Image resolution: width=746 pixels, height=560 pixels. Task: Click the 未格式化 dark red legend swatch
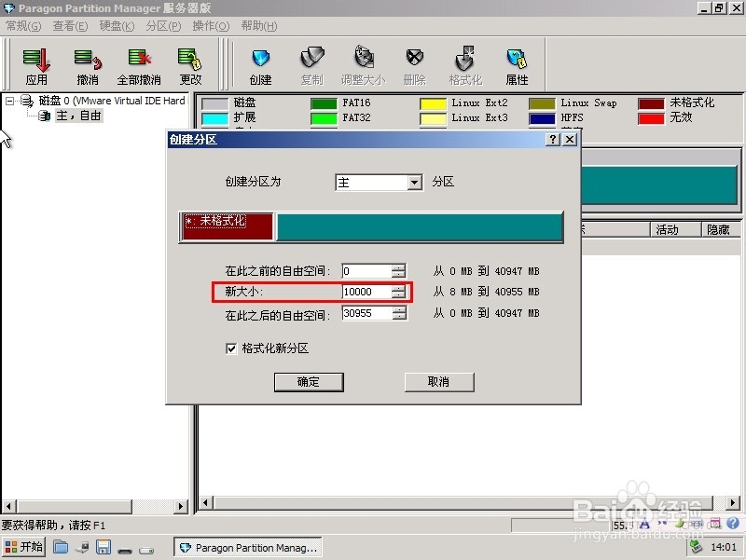pyautogui.click(x=651, y=103)
